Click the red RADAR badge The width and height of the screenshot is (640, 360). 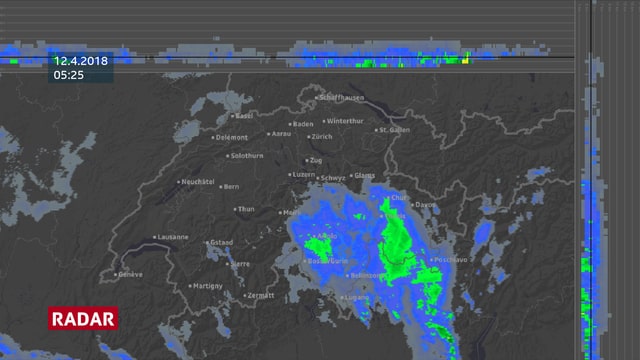83,318
